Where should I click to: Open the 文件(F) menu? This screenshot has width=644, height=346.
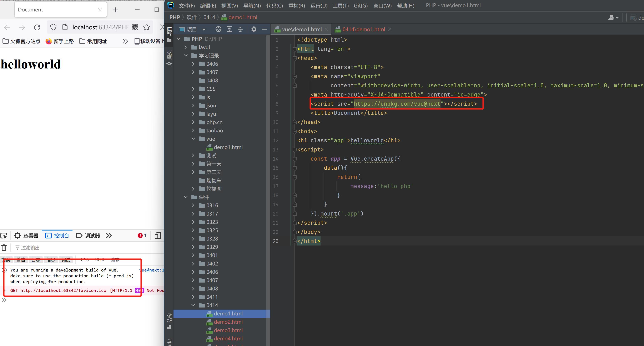(x=186, y=5)
